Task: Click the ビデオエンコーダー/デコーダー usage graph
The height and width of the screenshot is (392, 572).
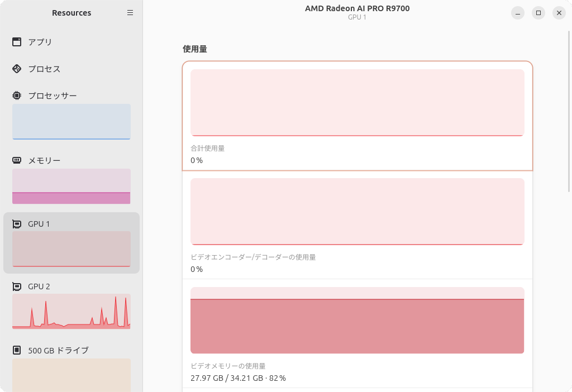Action: point(357,212)
